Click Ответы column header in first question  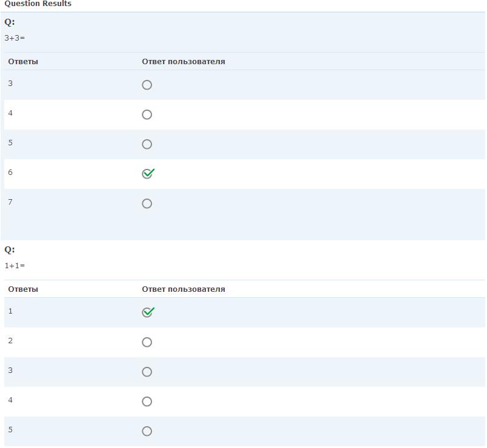[23, 61]
